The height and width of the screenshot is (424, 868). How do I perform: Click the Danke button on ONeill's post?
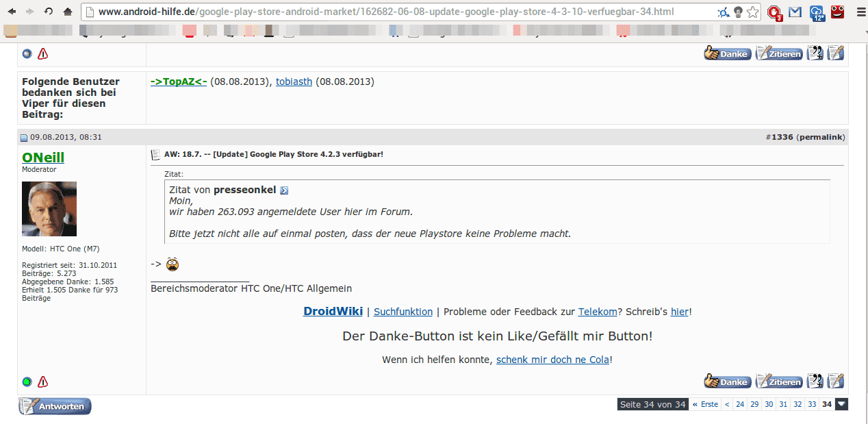pos(727,382)
